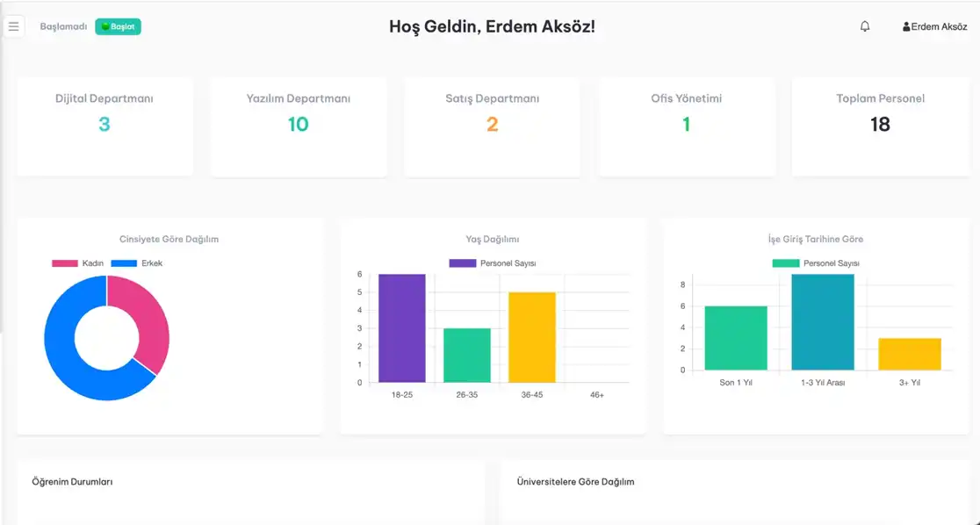Open the notifications bell

point(864,26)
